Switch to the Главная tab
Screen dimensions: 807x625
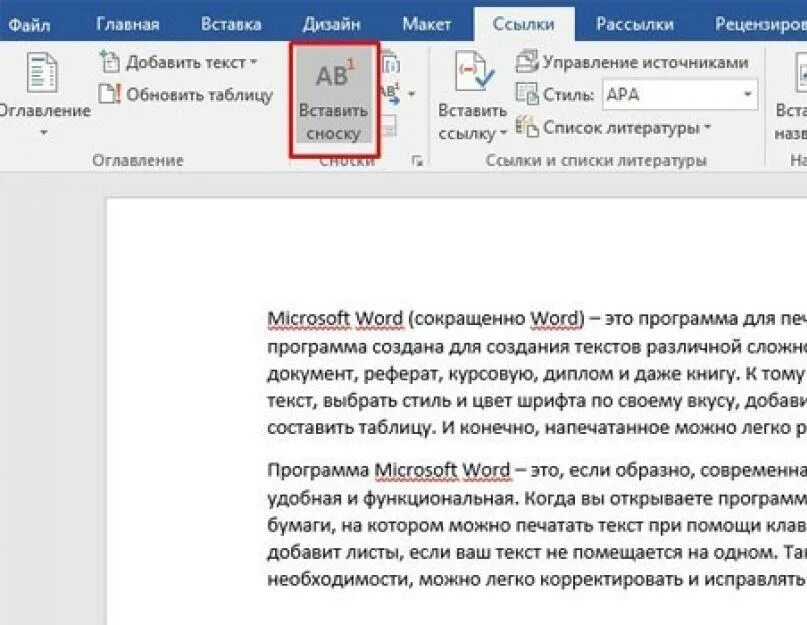(128, 24)
